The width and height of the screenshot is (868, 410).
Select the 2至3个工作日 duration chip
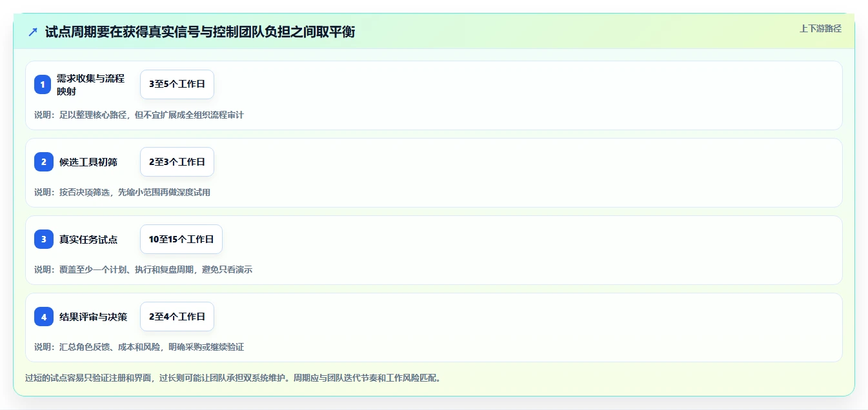177,162
